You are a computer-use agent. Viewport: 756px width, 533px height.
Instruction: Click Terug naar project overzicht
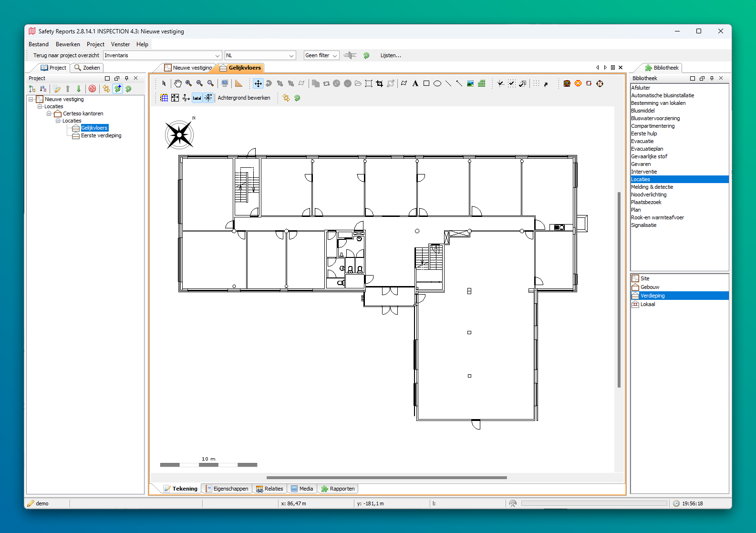point(66,55)
